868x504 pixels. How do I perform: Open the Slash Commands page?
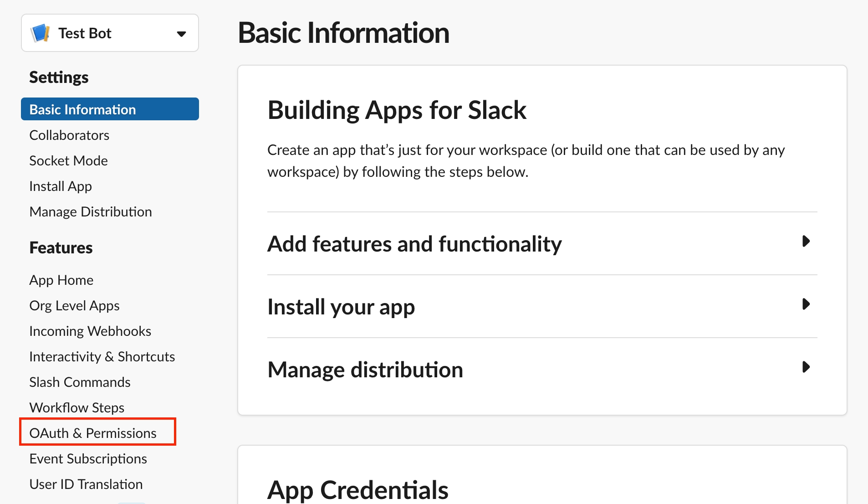[x=80, y=382]
